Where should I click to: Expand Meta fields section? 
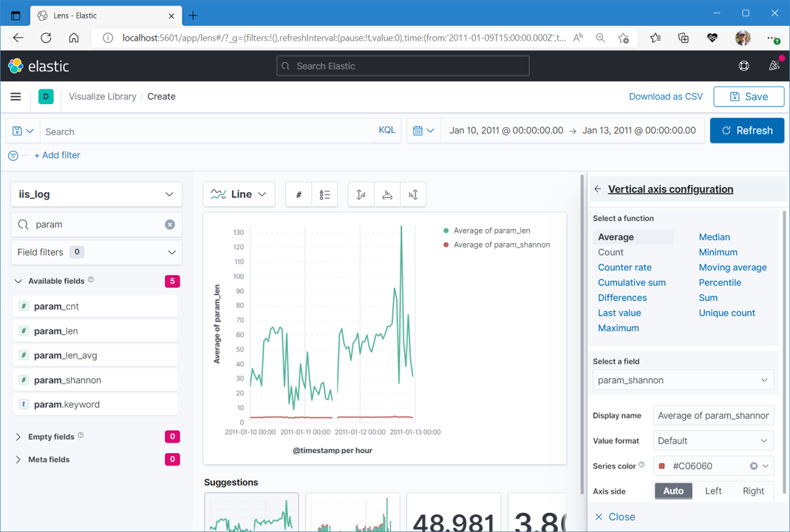point(18,460)
